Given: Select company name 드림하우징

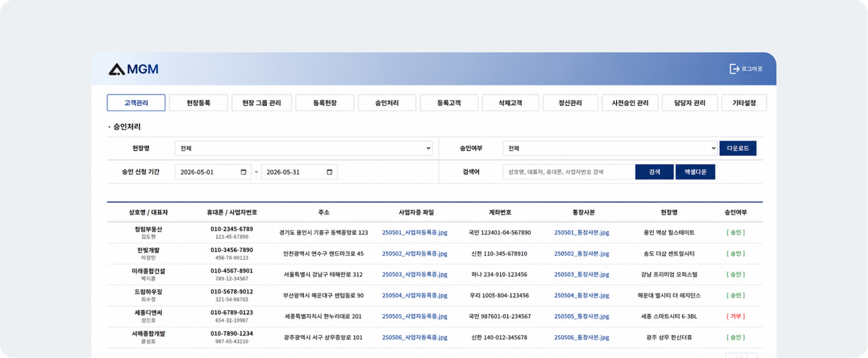Looking at the screenshot, I should click(148, 292).
